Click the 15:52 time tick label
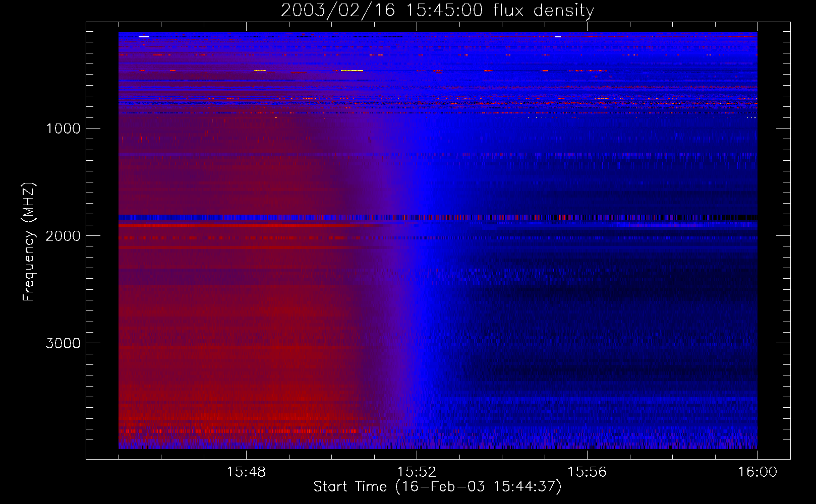Image resolution: width=816 pixels, height=504 pixels. tap(417, 472)
